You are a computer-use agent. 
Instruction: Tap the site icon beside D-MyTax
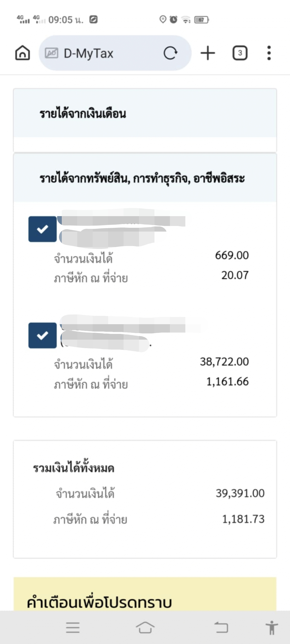51,53
